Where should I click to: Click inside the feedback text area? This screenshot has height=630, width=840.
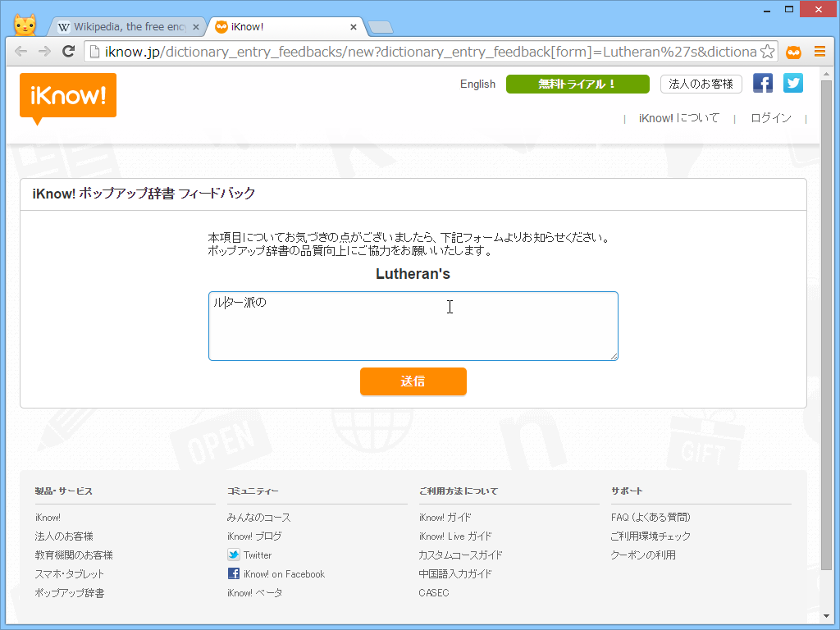[x=413, y=325]
